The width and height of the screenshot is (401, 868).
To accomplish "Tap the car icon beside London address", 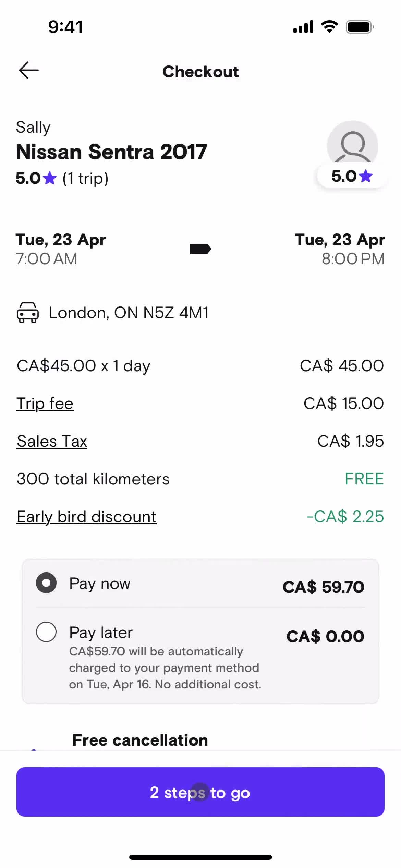I will pyautogui.click(x=27, y=312).
